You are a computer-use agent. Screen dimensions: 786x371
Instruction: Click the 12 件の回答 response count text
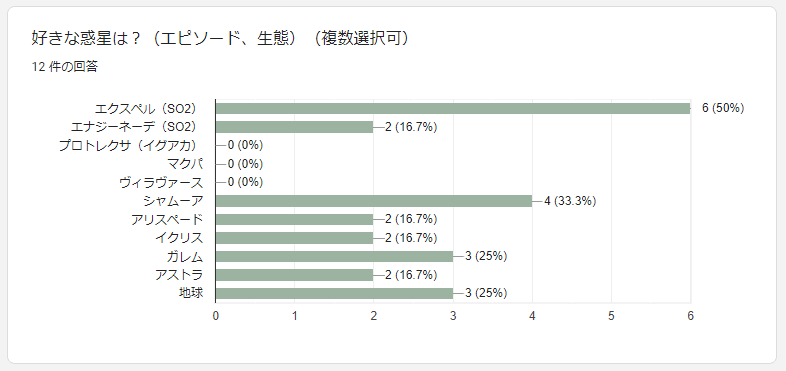pyautogui.click(x=64, y=67)
